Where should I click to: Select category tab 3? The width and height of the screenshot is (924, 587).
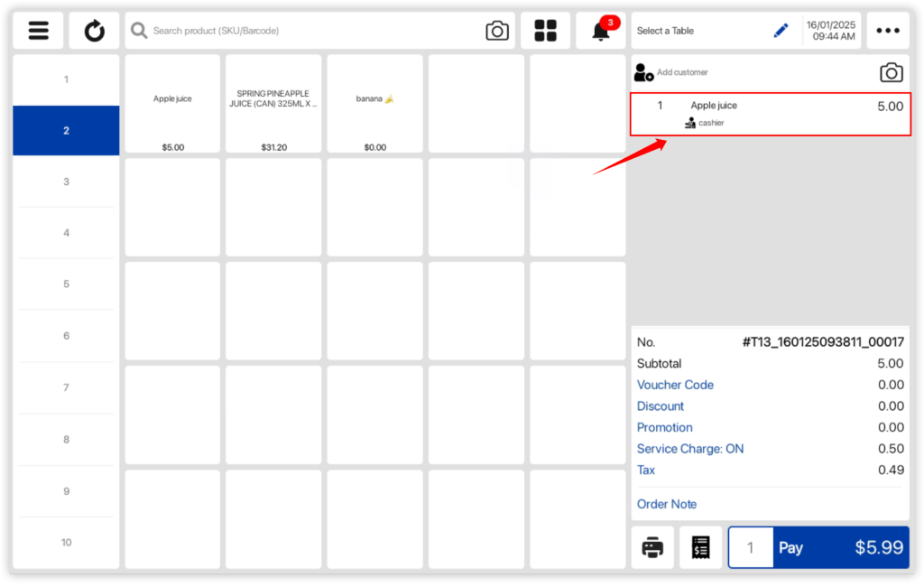66,182
